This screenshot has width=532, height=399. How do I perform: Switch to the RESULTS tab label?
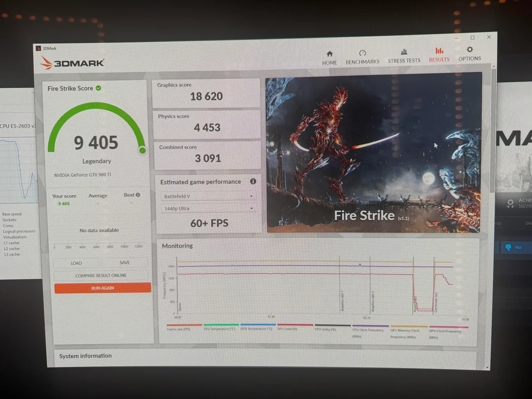tap(439, 60)
